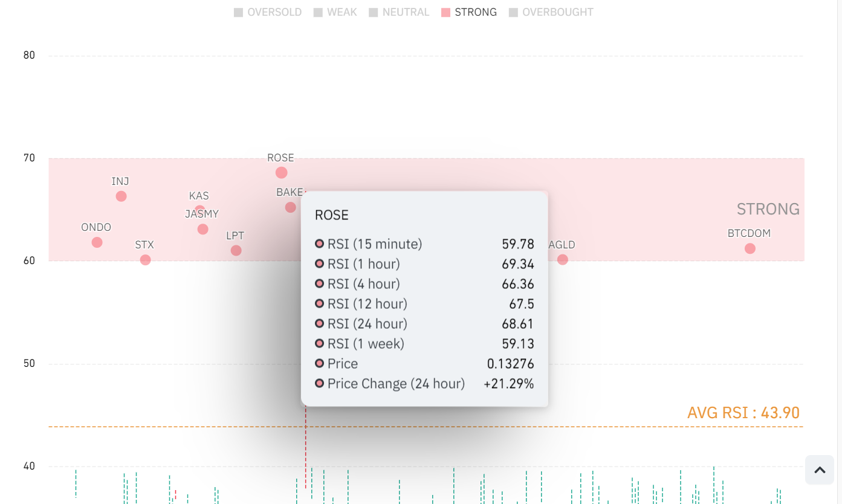This screenshot has width=842, height=504.
Task: Click the ROSE data point dot
Action: [x=281, y=173]
